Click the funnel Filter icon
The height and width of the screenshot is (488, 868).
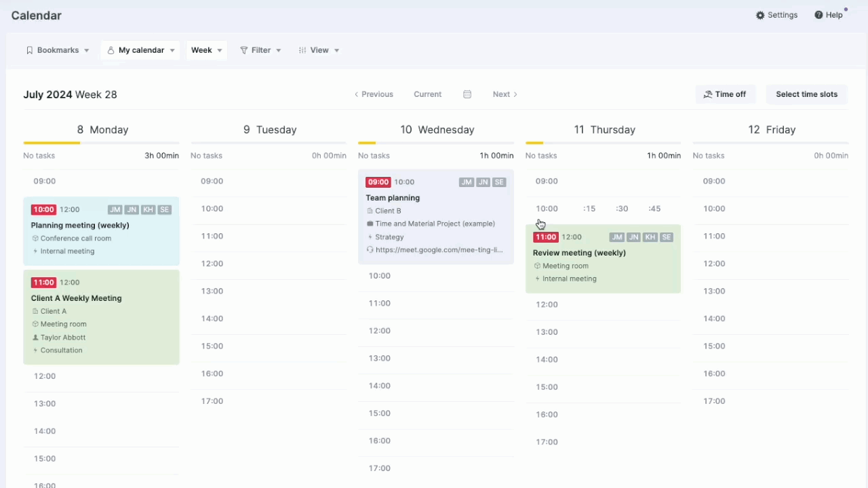pos(243,50)
